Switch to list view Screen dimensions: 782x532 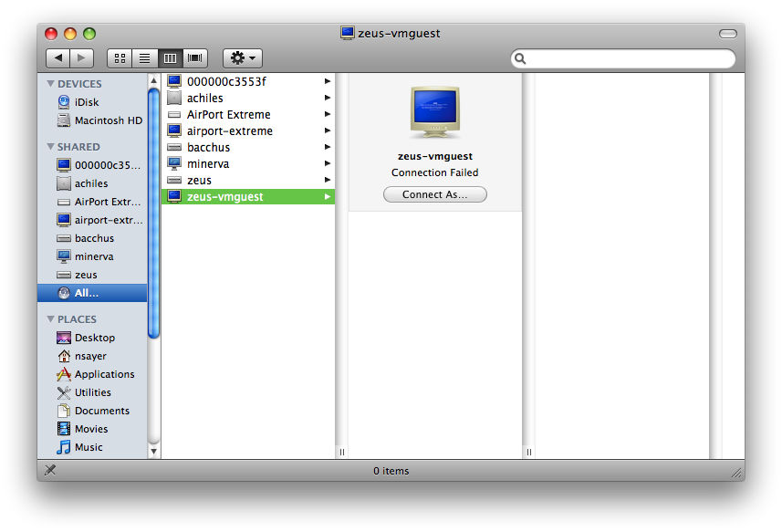145,58
